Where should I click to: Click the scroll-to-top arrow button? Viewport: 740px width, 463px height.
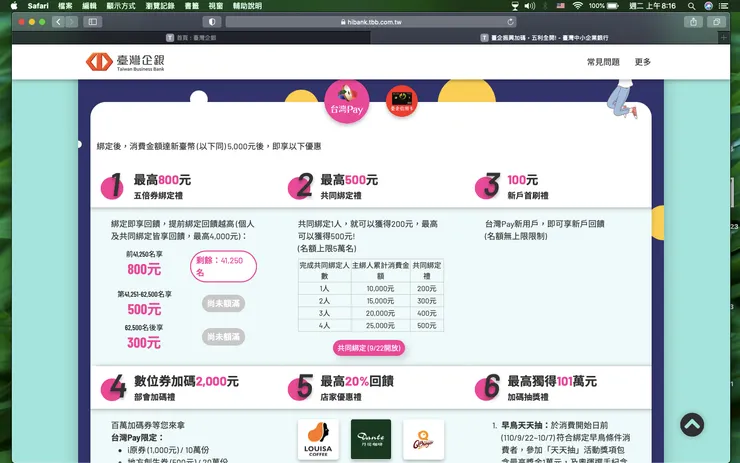click(x=692, y=424)
